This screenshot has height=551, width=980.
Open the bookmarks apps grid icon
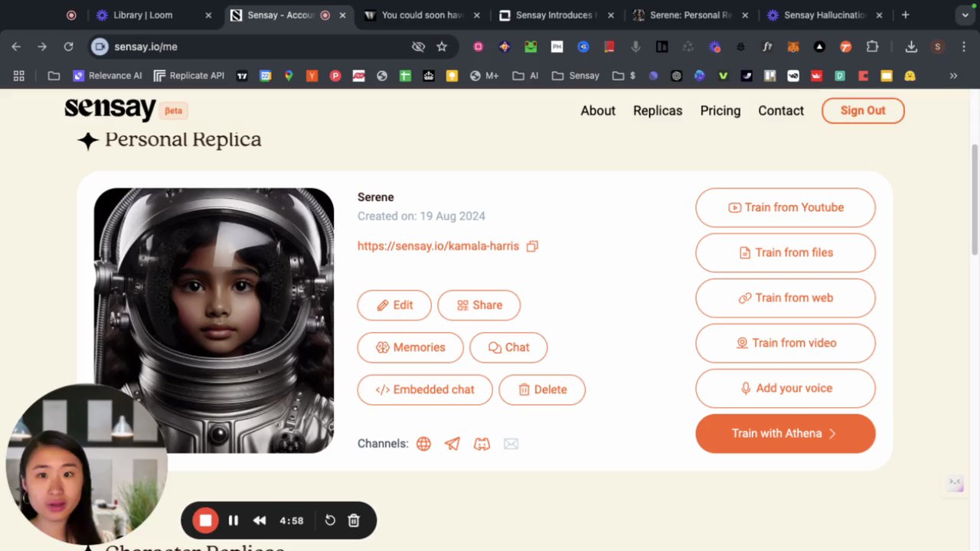19,76
